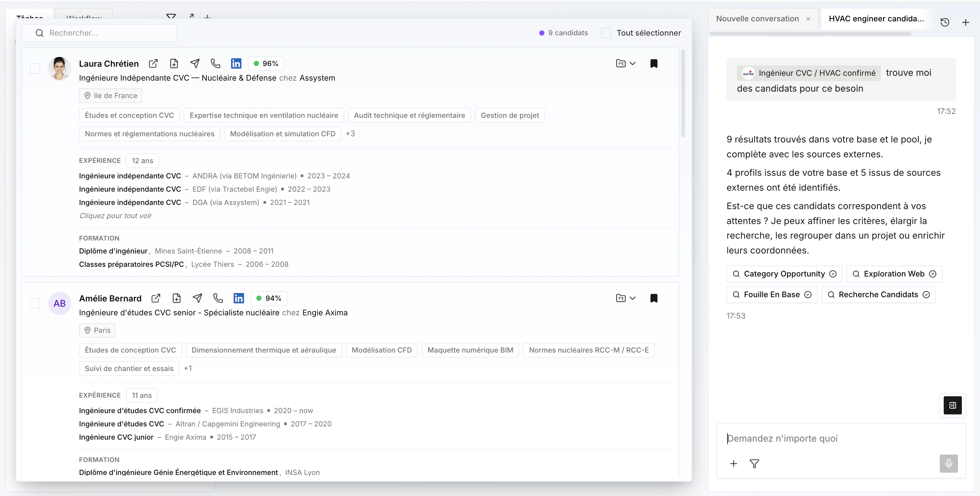Send message to Amélie Bernard
Screen dimensions: 980x496
197,299
